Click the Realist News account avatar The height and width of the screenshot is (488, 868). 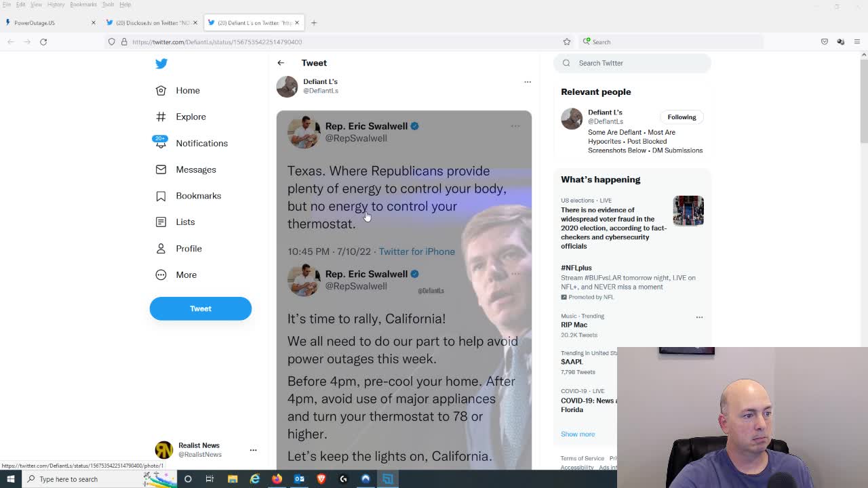pos(164,450)
